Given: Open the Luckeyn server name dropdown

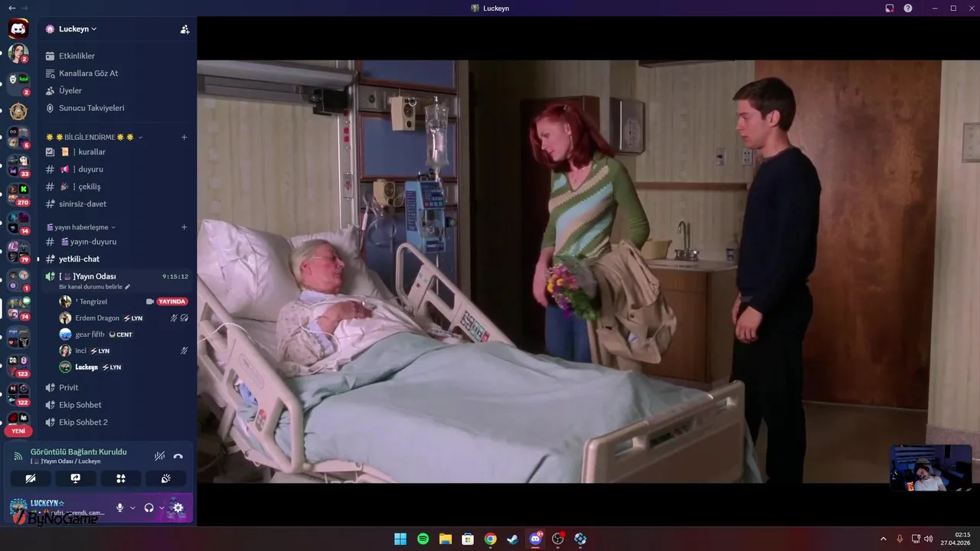Looking at the screenshot, I should click(x=77, y=29).
